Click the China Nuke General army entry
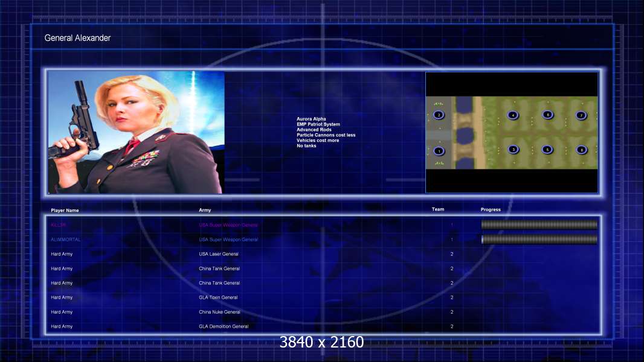Screen dimensions: 644x362 point(219,312)
